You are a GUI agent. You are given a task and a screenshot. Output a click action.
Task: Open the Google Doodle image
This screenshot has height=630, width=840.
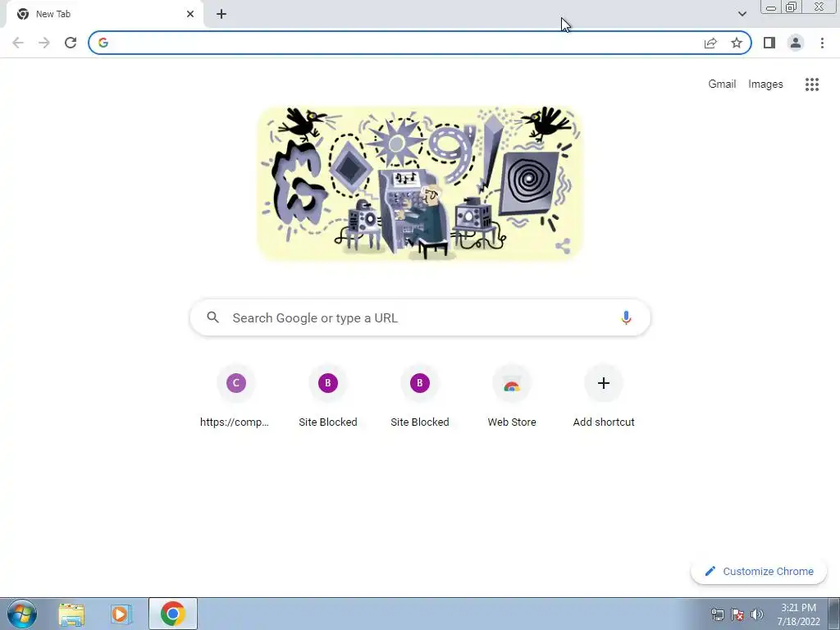[419, 183]
